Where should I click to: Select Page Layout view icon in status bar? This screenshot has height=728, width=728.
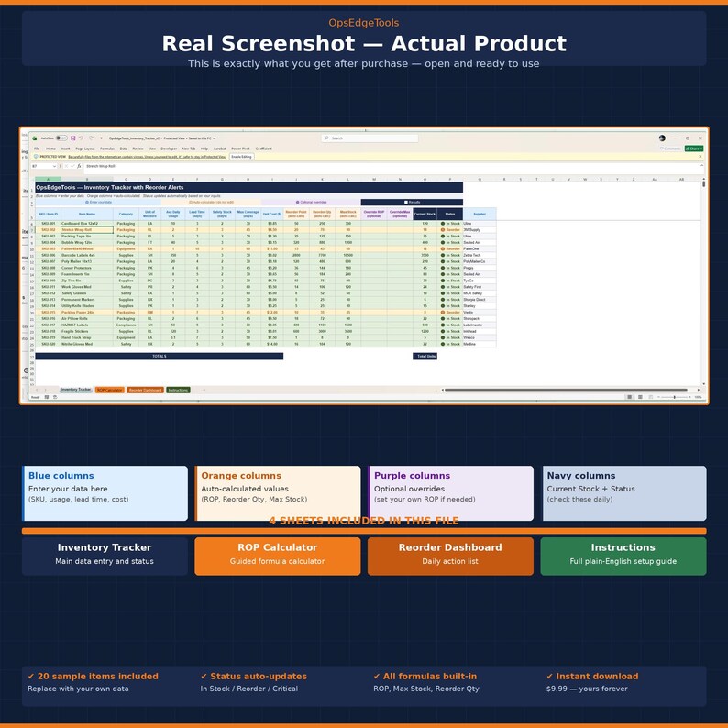pyautogui.click(x=640, y=397)
